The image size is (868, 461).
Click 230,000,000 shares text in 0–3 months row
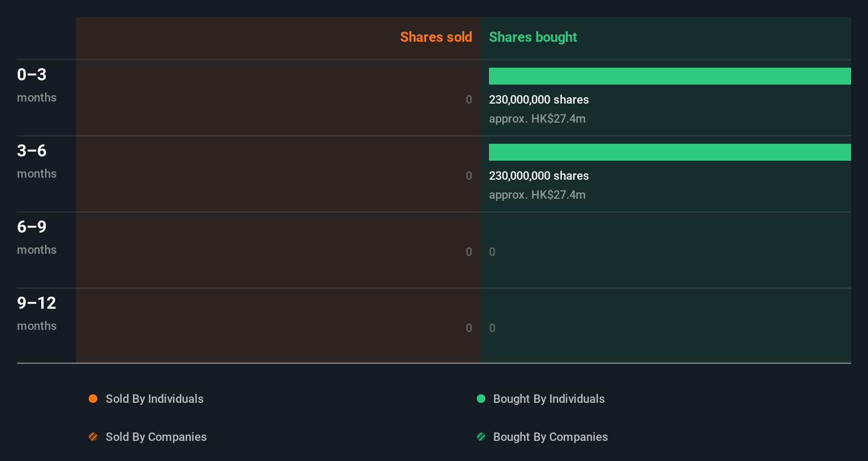(x=539, y=99)
